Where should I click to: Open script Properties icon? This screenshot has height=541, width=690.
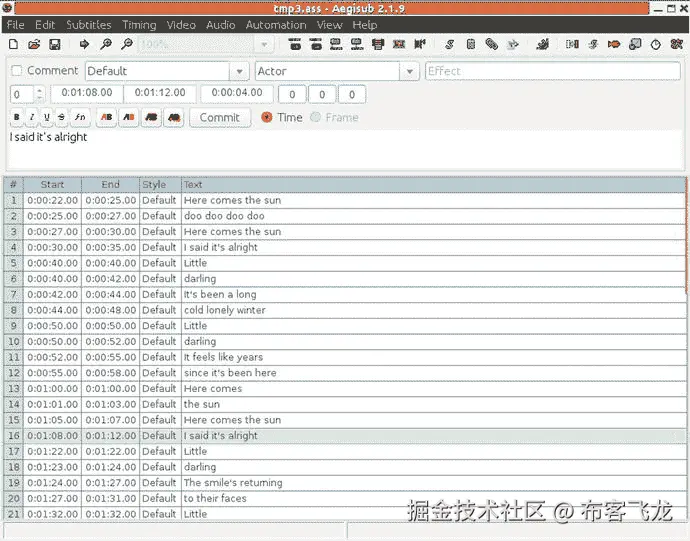pos(470,44)
